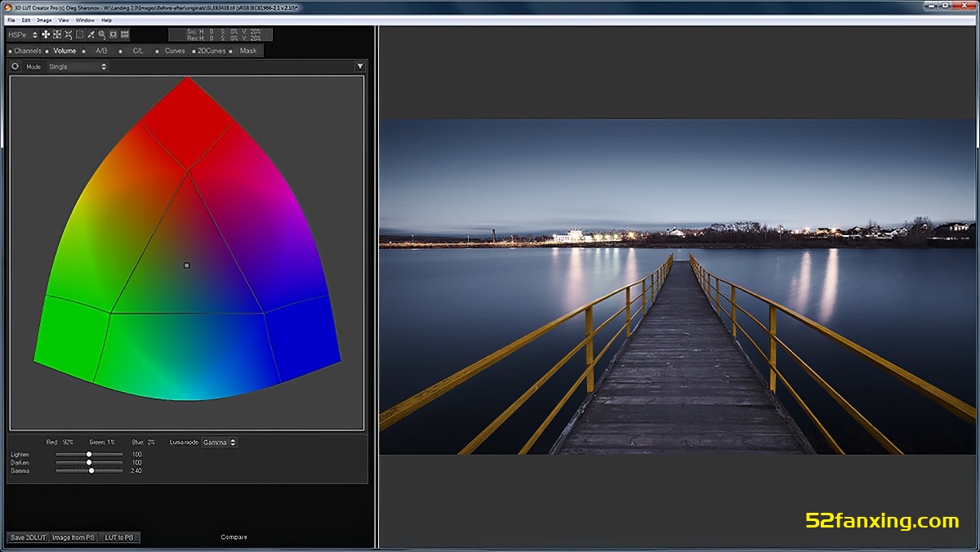Click the Darken slider handle
The image size is (980, 552).
click(x=89, y=462)
